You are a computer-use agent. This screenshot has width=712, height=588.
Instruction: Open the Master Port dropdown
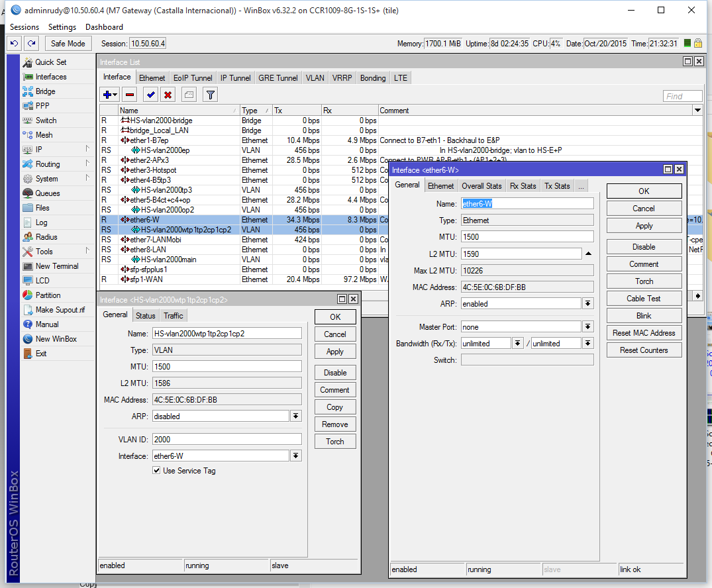coord(588,327)
